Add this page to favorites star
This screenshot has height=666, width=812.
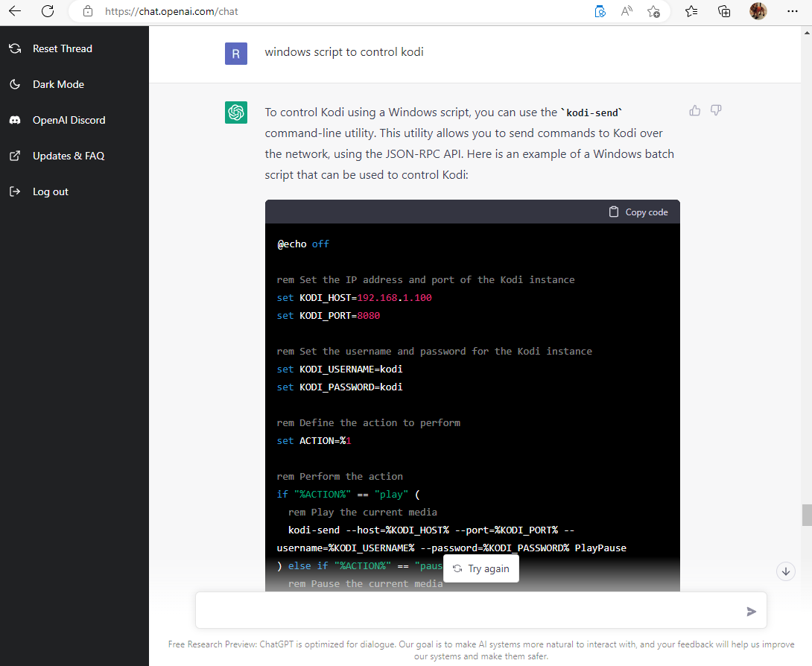(653, 11)
